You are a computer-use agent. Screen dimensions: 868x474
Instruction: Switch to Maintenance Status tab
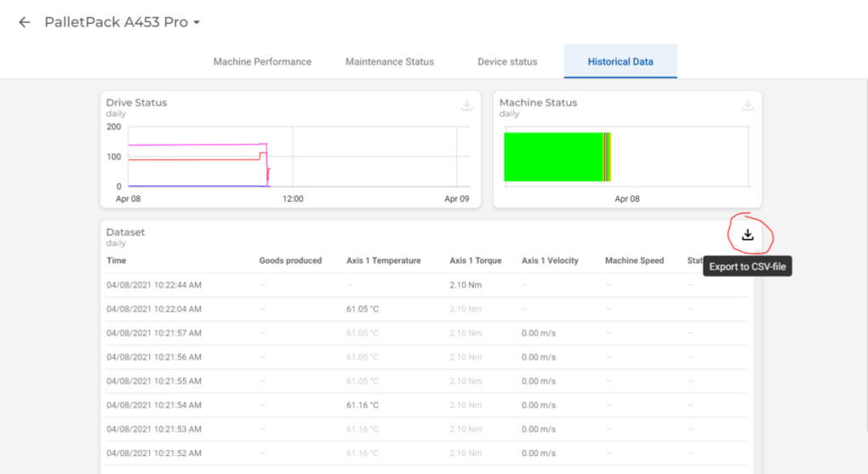[x=389, y=61]
